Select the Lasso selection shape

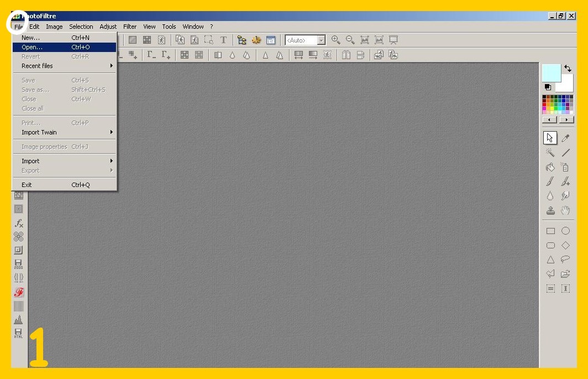(x=565, y=259)
